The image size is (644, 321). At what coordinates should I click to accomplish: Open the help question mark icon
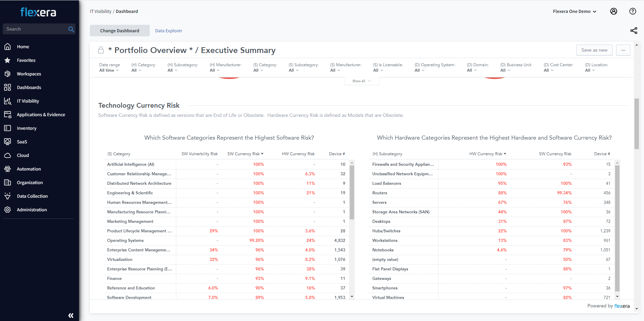point(632,11)
